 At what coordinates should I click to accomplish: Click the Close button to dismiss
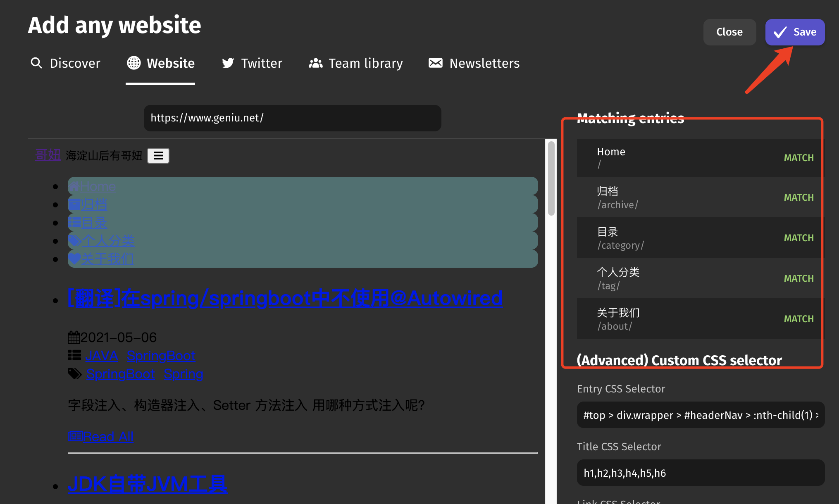(x=729, y=32)
